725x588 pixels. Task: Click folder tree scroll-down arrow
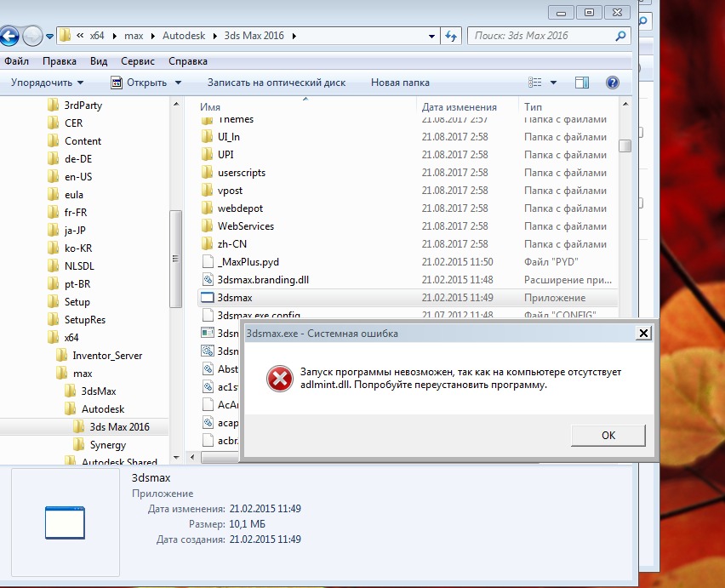point(175,458)
